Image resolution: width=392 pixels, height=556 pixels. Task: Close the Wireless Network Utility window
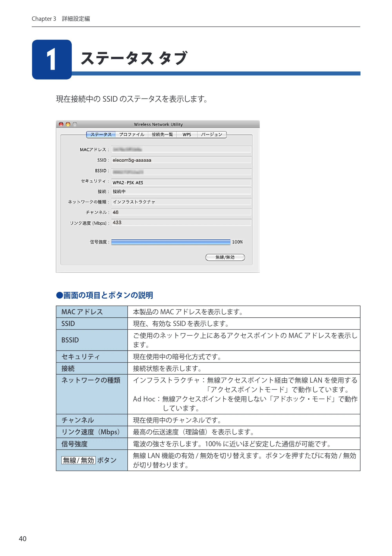[x=61, y=124]
